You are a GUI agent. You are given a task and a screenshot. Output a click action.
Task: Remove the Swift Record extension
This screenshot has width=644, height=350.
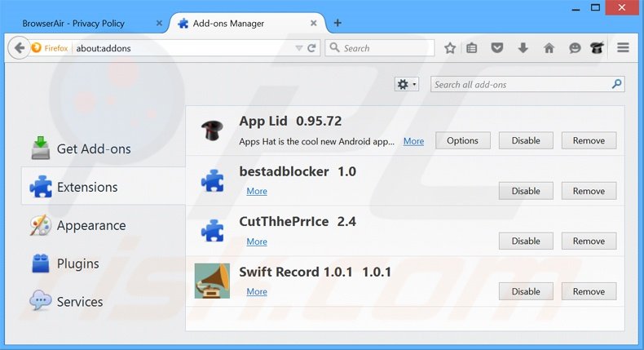(589, 291)
